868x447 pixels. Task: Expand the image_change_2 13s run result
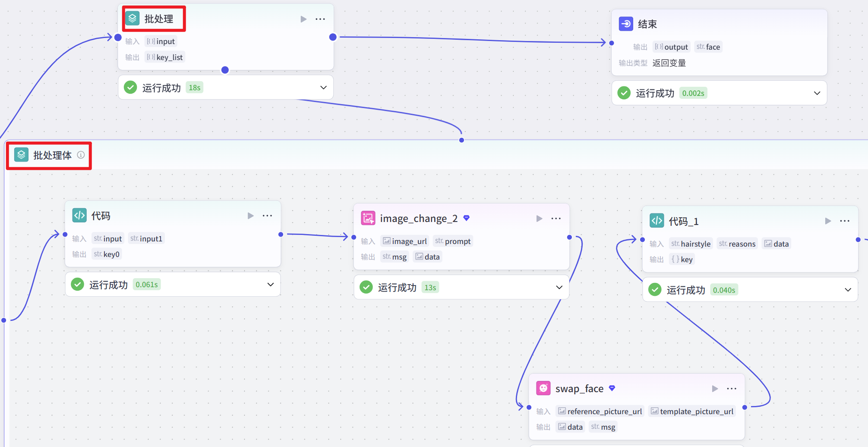point(559,288)
